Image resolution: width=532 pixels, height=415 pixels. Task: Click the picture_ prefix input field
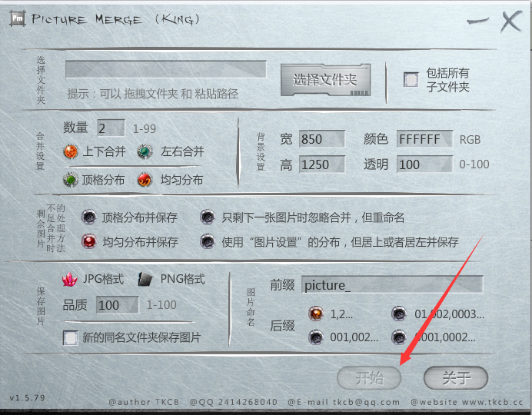pos(392,284)
